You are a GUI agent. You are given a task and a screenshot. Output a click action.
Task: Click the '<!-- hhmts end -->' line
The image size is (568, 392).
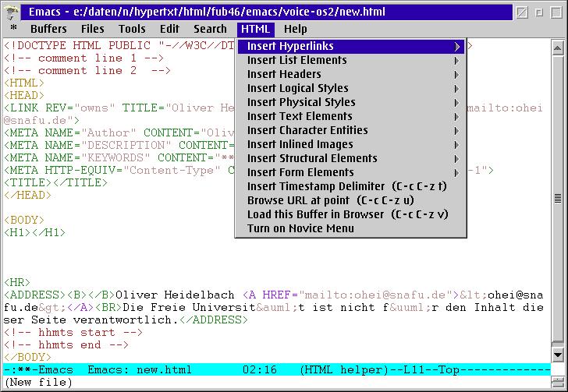[x=66, y=344]
